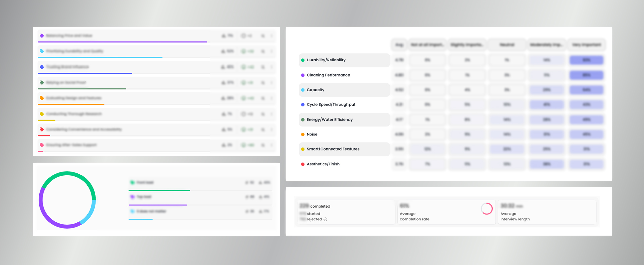Click the yellow dot beside Smart/Connected Features
644x265 pixels.
[303, 149]
